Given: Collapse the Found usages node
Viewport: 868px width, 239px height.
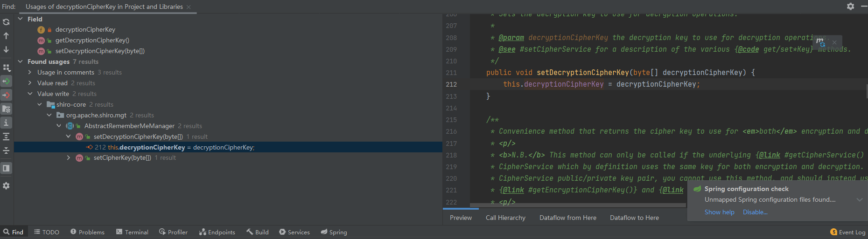Looking at the screenshot, I should click(x=20, y=61).
